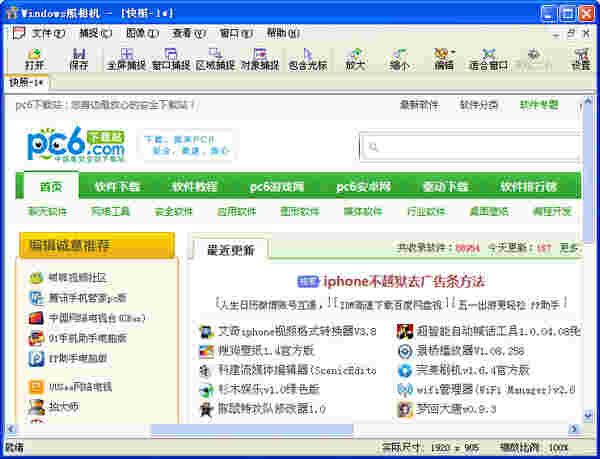Screen dimensions: 600x459
Task: Click the 91手机助手 sidebar icon
Action: tap(37, 338)
